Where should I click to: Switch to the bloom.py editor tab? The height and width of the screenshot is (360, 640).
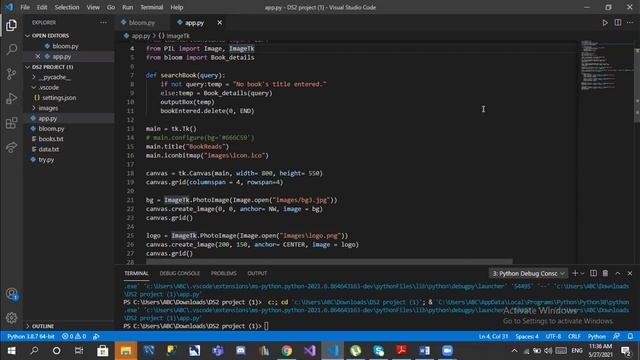point(142,23)
